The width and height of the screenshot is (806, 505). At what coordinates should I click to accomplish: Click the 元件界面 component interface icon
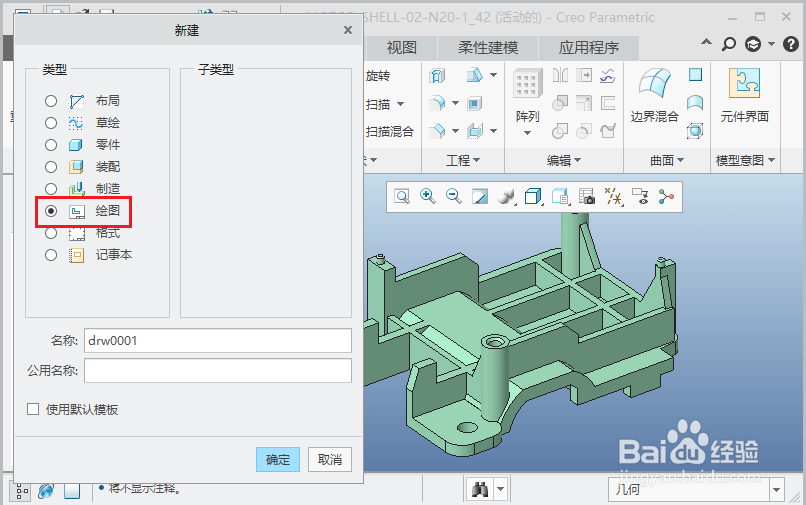pyautogui.click(x=744, y=83)
